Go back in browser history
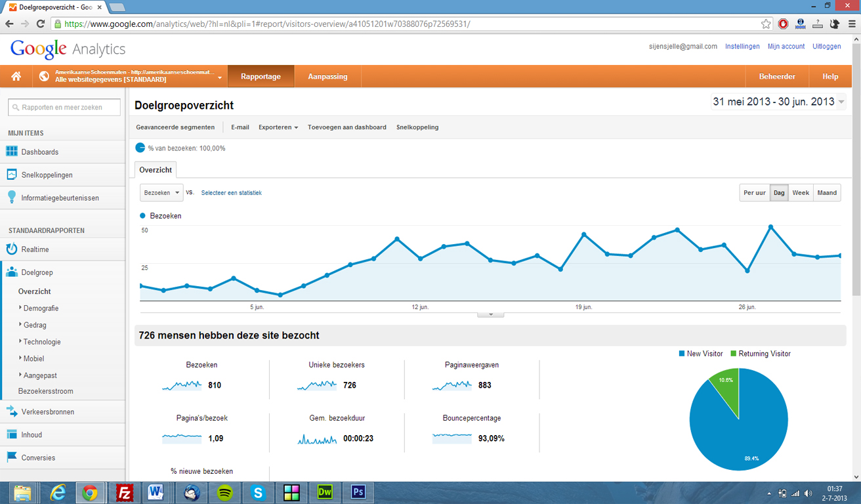This screenshot has height=504, width=861. click(9, 24)
